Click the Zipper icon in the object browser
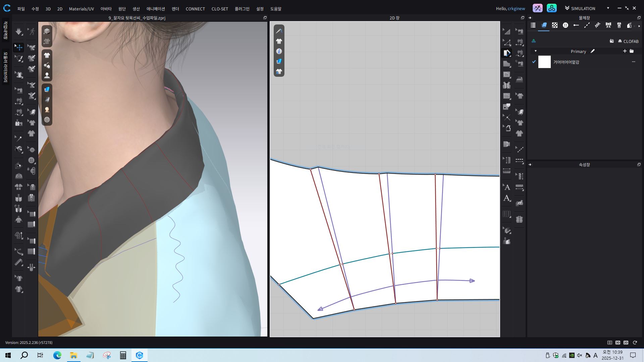 (619, 25)
